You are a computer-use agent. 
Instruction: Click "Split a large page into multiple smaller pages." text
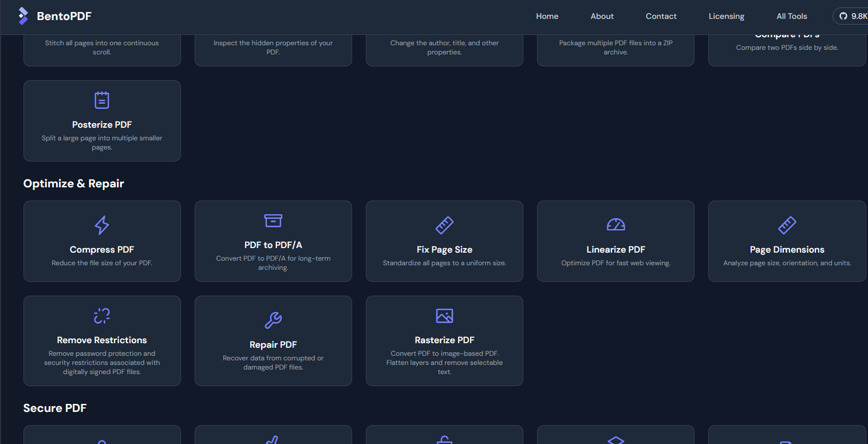tap(102, 143)
